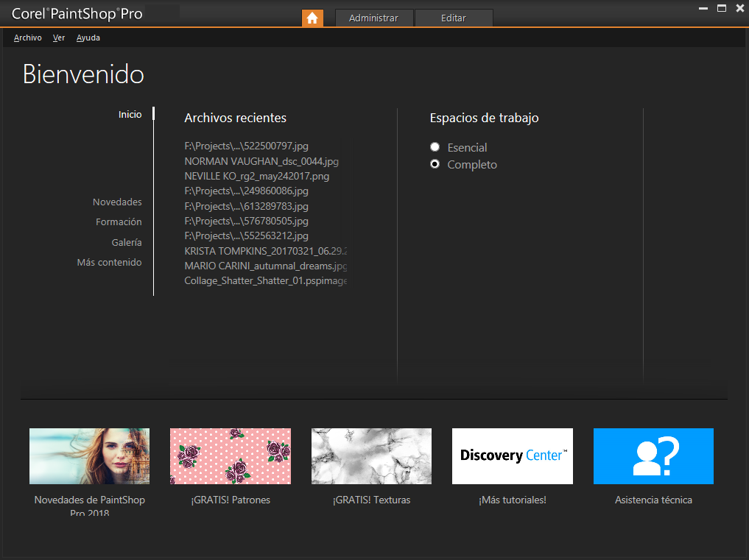This screenshot has width=749, height=560.
Task: Select the Inicio section in the sidebar
Action: (x=130, y=114)
